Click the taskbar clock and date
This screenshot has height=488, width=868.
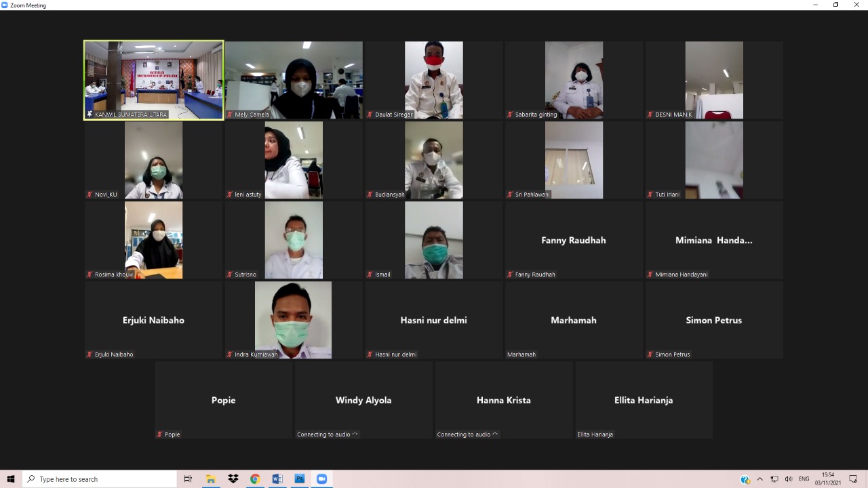828,479
